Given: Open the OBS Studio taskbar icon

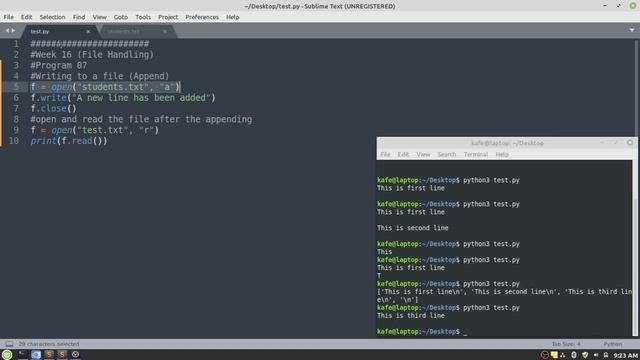Looking at the screenshot, I should coord(76,355).
